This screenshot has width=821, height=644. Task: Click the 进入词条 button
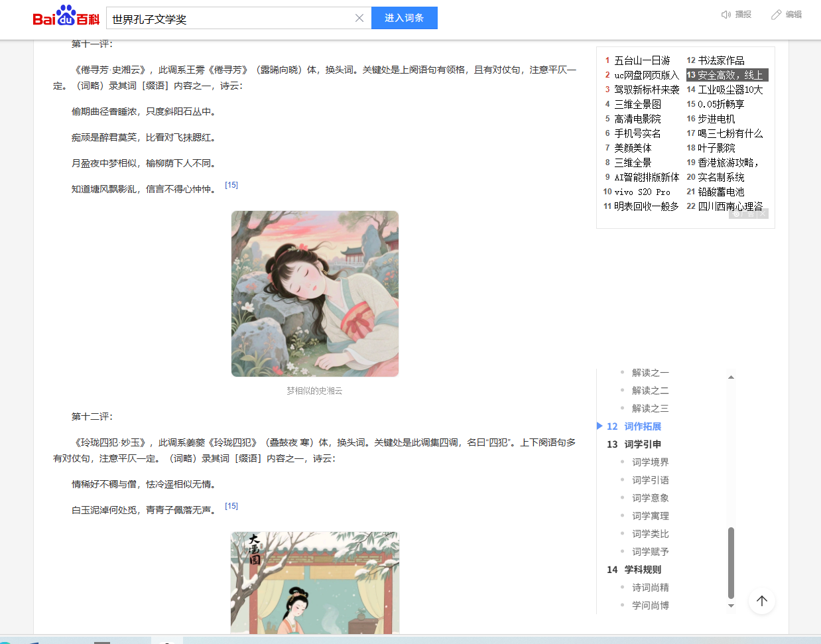[404, 18]
